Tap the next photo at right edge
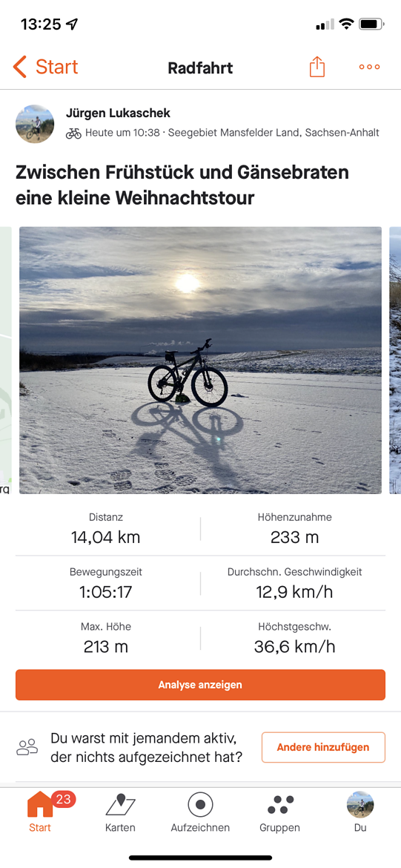The height and width of the screenshot is (868, 401). point(395,360)
